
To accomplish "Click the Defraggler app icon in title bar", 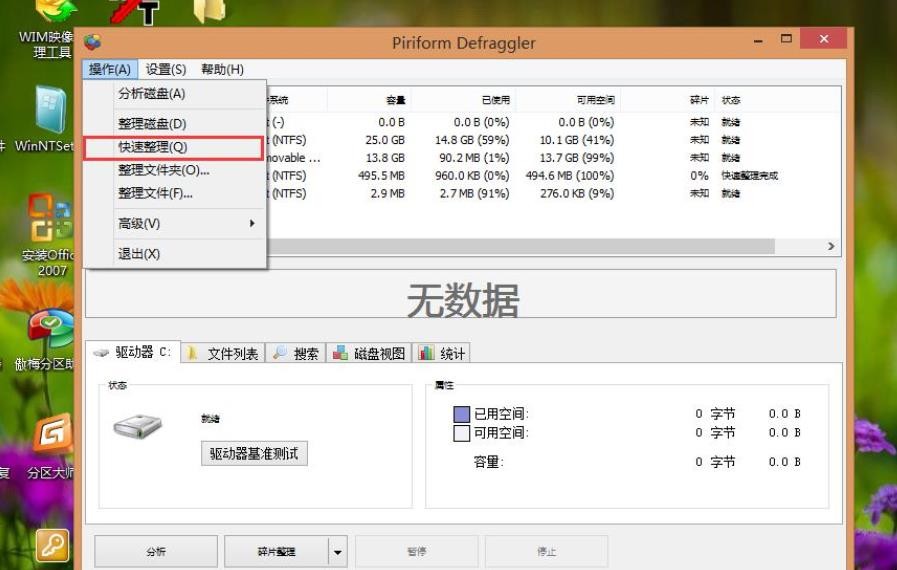I will (x=93, y=42).
